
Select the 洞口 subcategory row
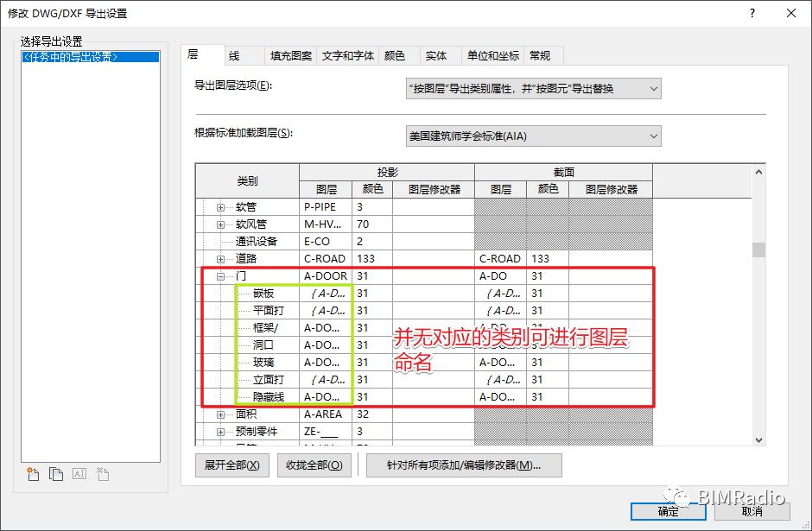tap(263, 345)
